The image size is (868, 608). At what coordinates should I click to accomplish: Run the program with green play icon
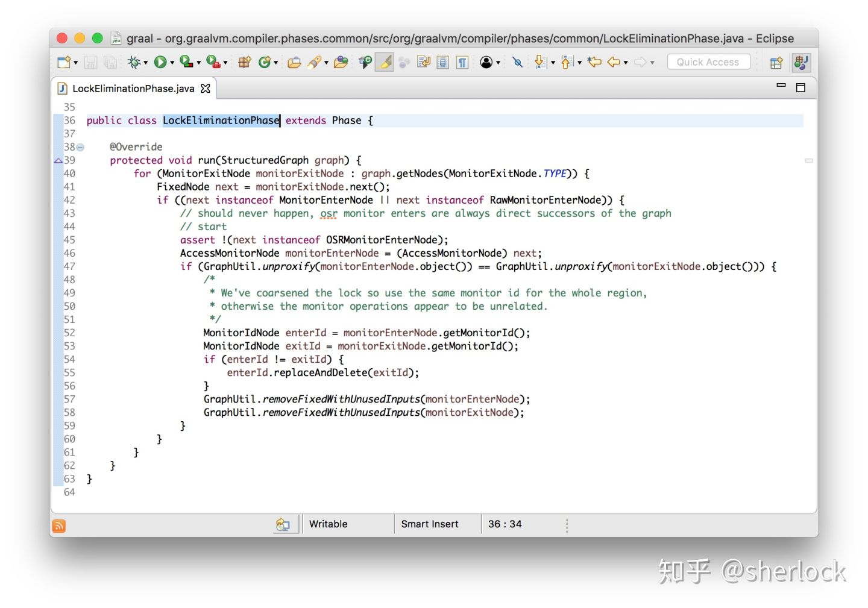pyautogui.click(x=160, y=62)
